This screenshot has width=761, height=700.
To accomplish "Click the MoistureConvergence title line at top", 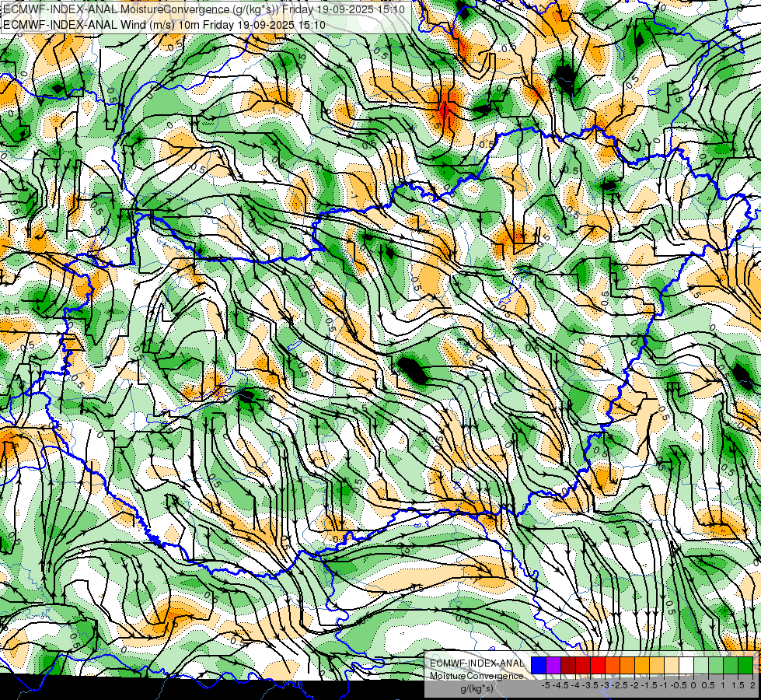I will click(x=204, y=9).
